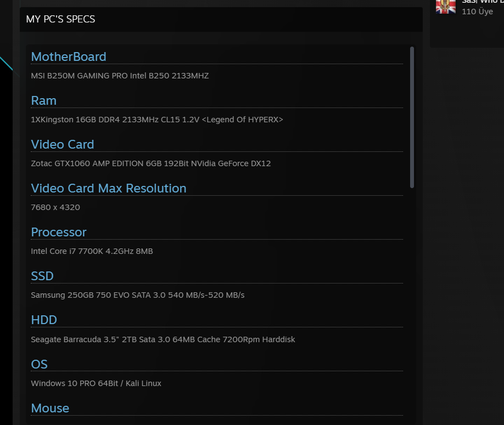
Task: Click the Mouse heading
Action: [50, 409]
